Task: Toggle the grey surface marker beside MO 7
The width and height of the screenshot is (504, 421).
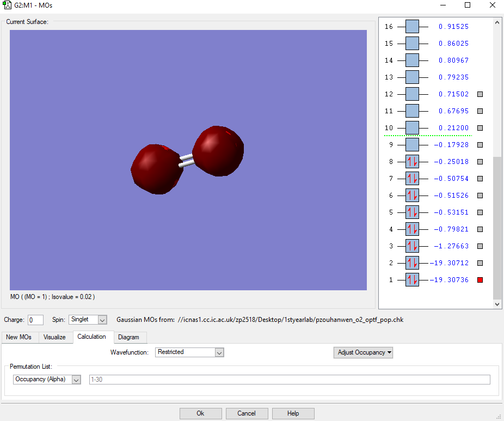Action: point(480,179)
